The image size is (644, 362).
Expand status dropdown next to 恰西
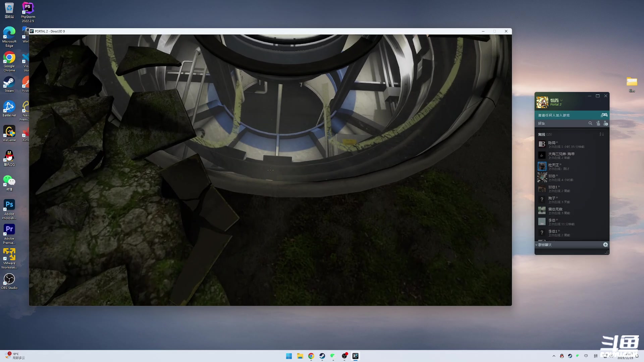pos(561,100)
